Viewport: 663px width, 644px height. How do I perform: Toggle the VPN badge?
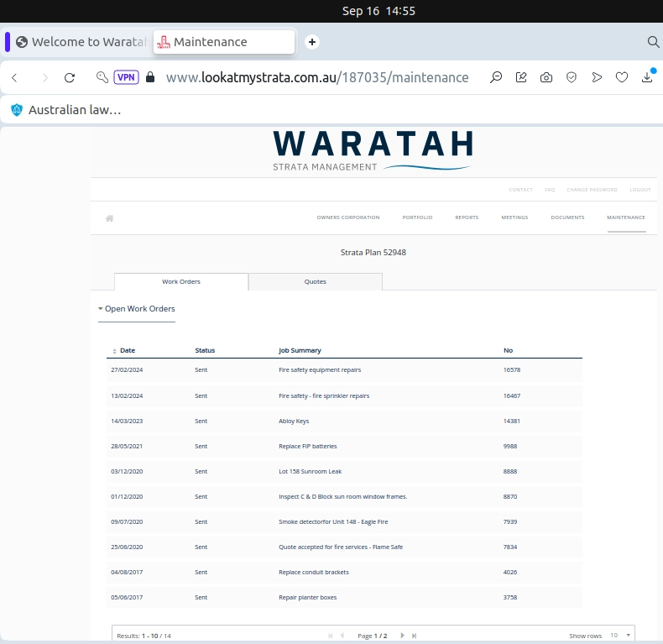tap(126, 77)
